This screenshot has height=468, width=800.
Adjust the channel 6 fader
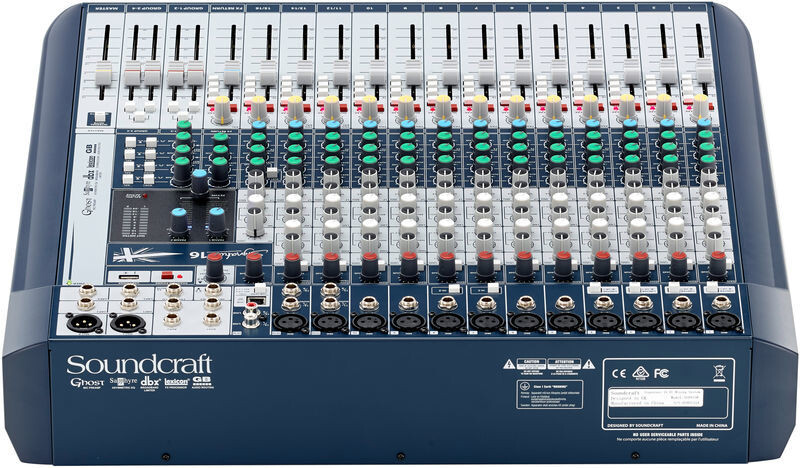point(523,73)
